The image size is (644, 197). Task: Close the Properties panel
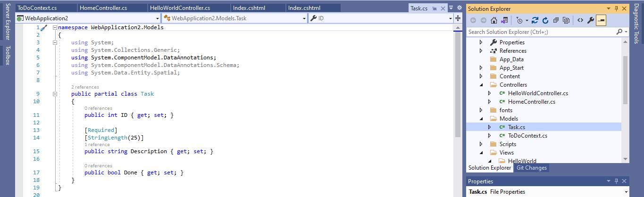pos(624,181)
